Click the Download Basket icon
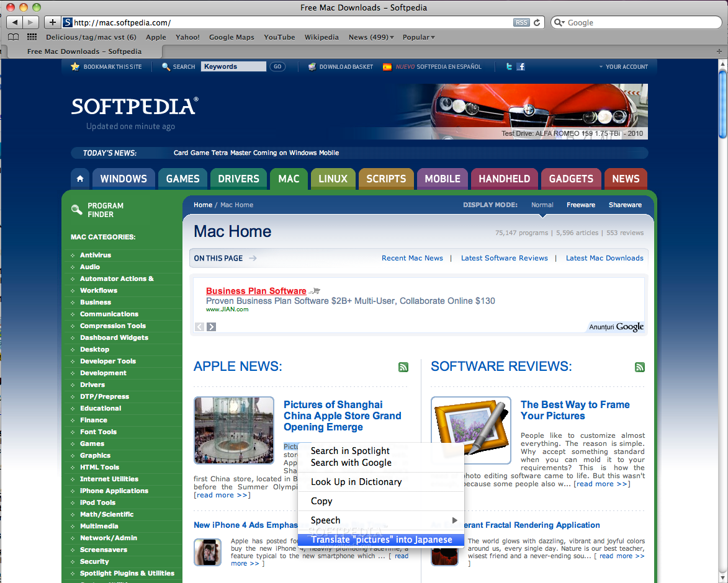The image size is (728, 583). tap(312, 66)
